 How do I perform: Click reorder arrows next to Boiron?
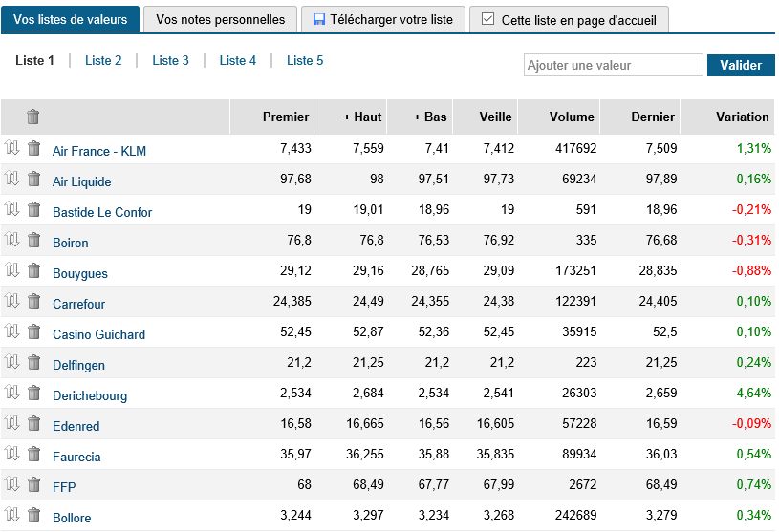pos(11,240)
